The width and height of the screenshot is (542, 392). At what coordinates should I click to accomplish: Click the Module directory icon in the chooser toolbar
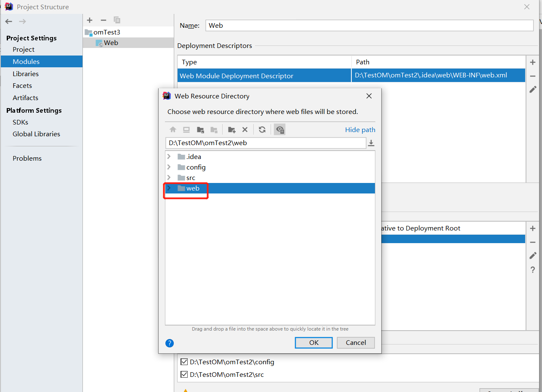[x=214, y=130]
